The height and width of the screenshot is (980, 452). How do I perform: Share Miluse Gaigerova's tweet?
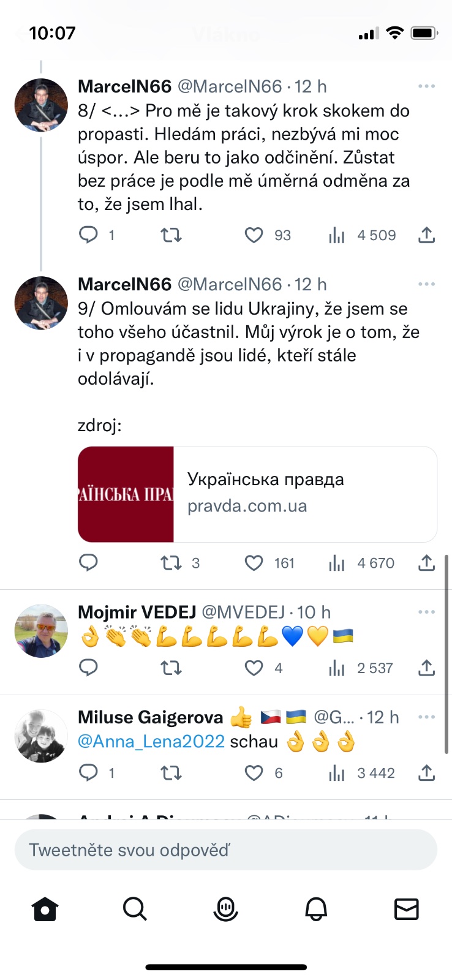(426, 773)
